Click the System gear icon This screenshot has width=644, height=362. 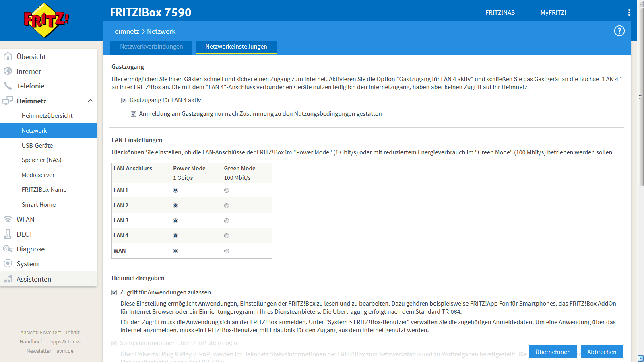pos(8,263)
